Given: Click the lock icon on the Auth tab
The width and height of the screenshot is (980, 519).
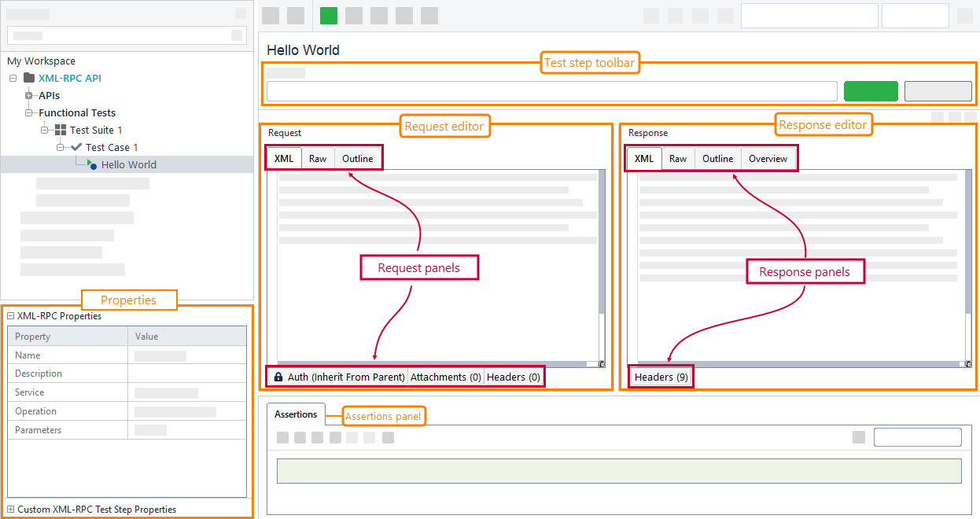Looking at the screenshot, I should point(278,377).
